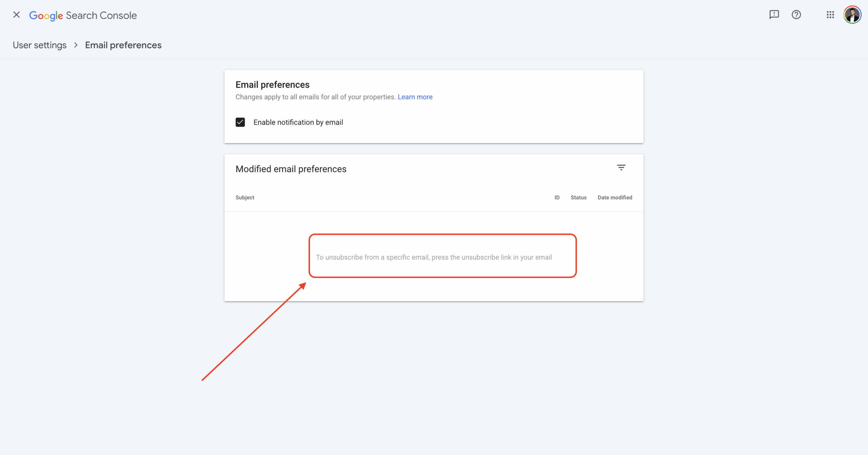Screen dimensions: 868x455
Task: Click the unsubscribe instructions text
Action: 434,257
